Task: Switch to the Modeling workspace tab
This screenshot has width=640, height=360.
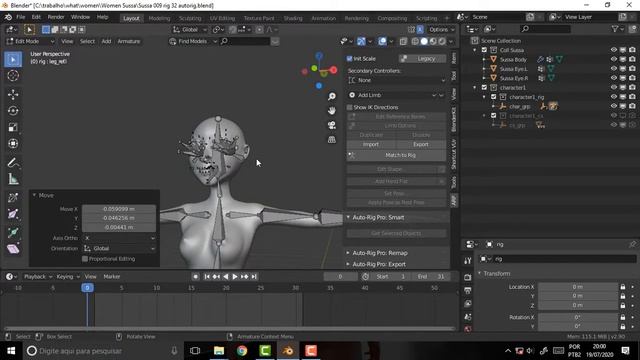Action: click(x=160, y=18)
